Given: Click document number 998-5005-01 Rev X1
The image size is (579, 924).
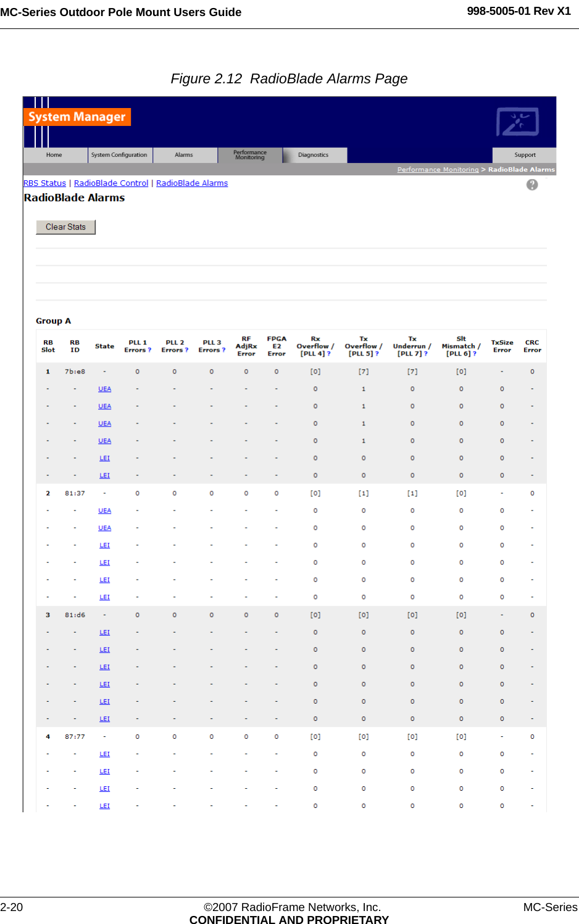Looking at the screenshot, I should click(519, 11).
